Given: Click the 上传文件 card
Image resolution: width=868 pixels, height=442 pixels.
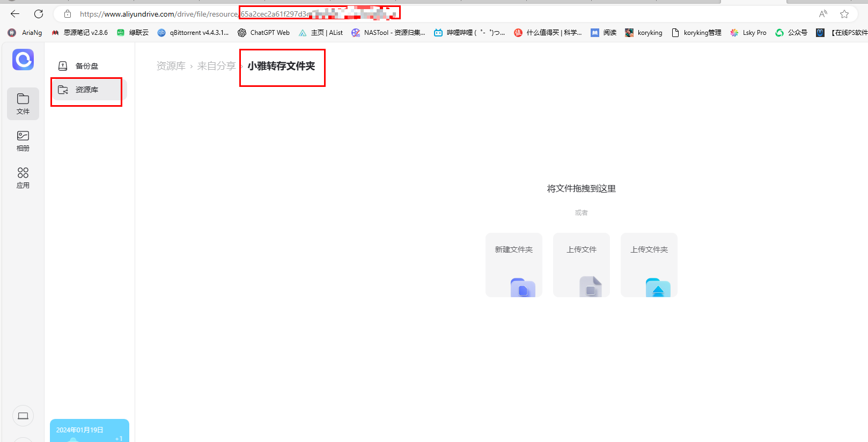Looking at the screenshot, I should (x=582, y=265).
